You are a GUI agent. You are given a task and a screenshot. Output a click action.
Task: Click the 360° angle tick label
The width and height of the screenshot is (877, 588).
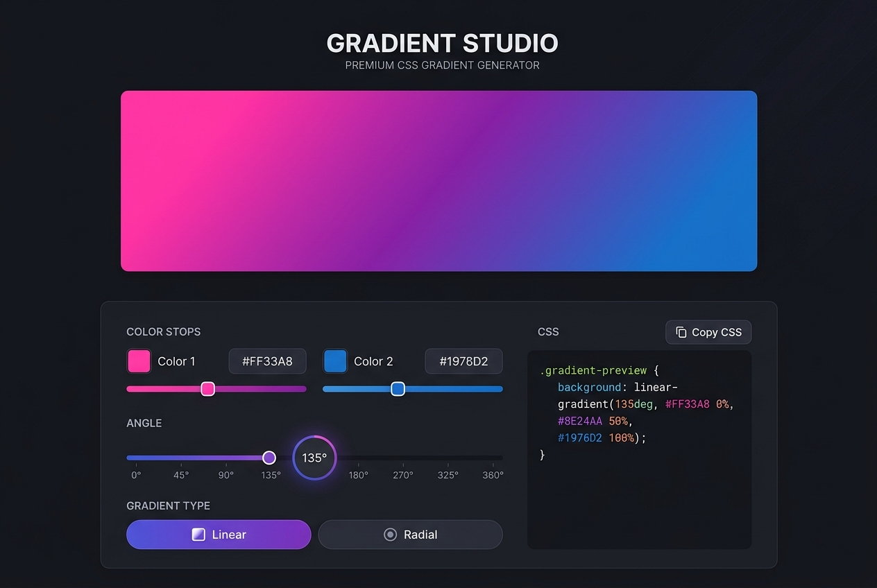(493, 475)
